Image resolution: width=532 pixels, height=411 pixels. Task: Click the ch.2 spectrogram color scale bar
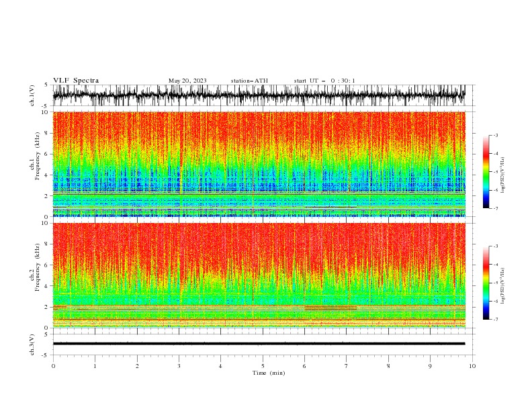486,283
